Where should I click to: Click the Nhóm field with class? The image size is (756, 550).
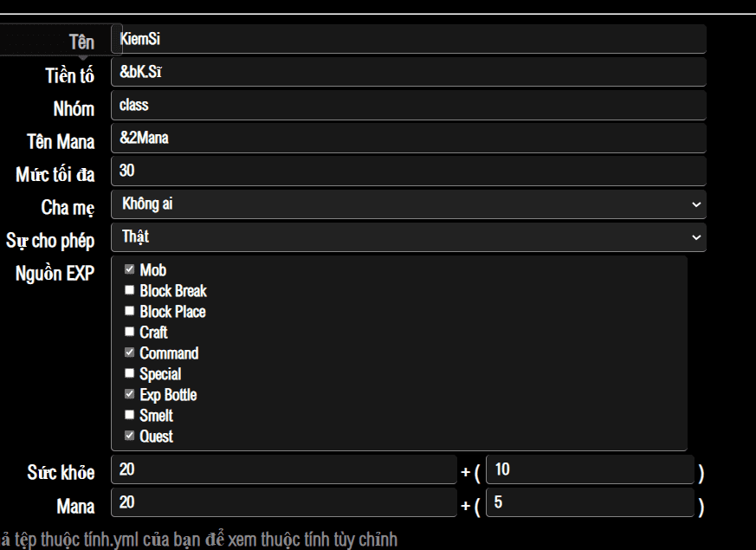click(x=408, y=106)
